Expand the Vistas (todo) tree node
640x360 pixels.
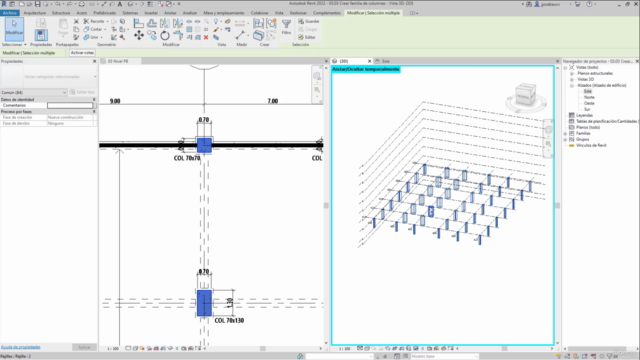[566, 68]
